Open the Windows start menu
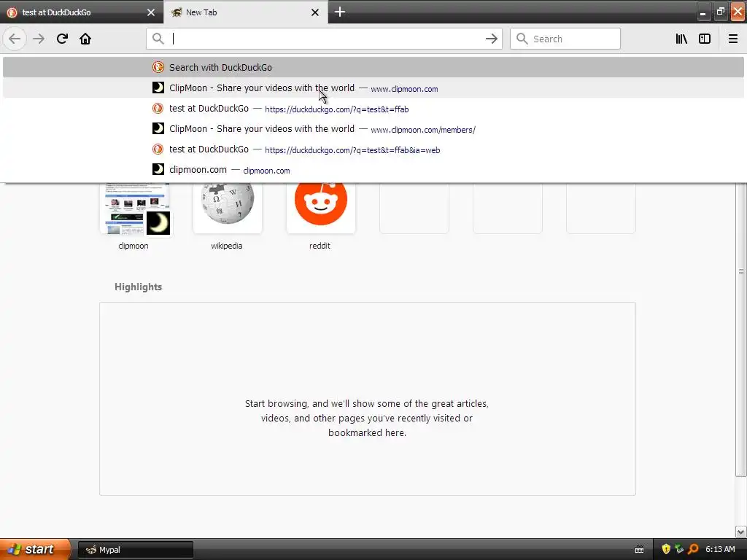The image size is (747, 560). click(35, 549)
